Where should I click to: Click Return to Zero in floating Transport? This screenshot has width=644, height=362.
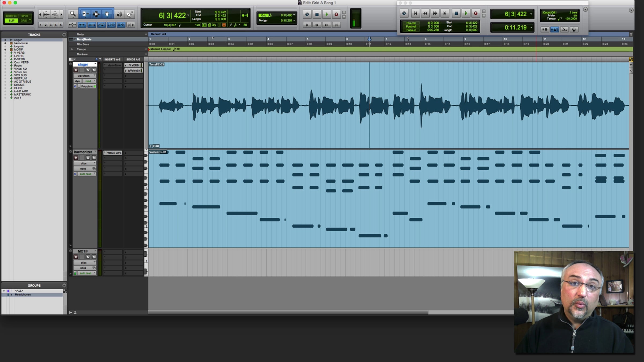[x=415, y=13]
